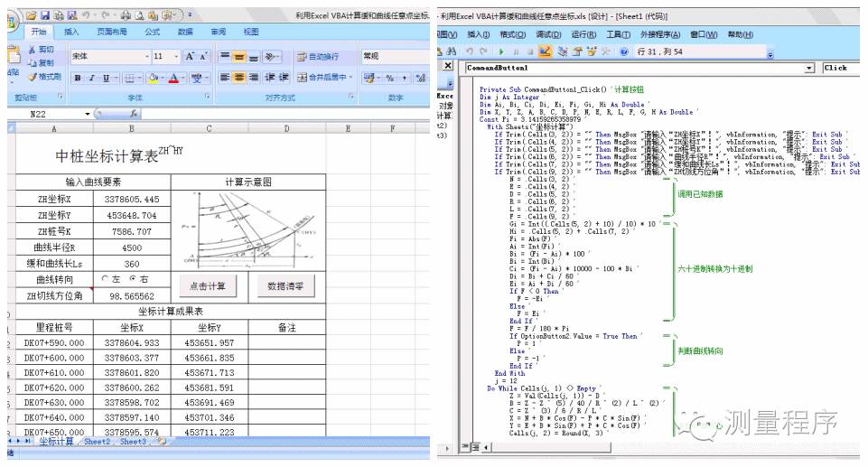The height and width of the screenshot is (467, 868).
Task: Switch to the 公式 (Formulas) ribbon tab
Action: coord(153,32)
